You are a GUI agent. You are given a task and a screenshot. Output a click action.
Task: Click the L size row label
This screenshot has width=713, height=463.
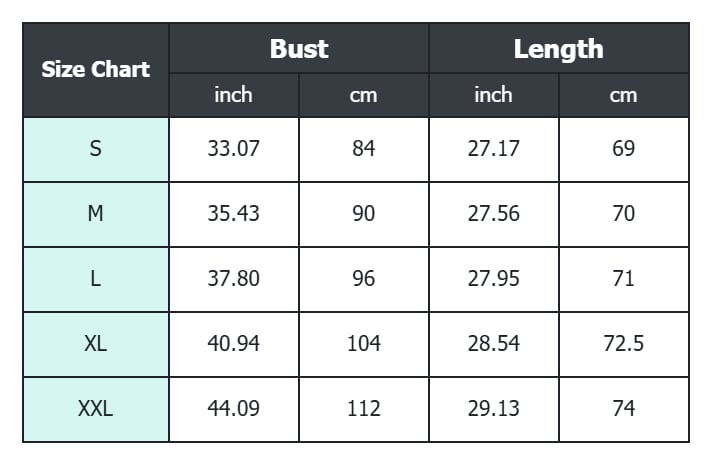(x=96, y=279)
